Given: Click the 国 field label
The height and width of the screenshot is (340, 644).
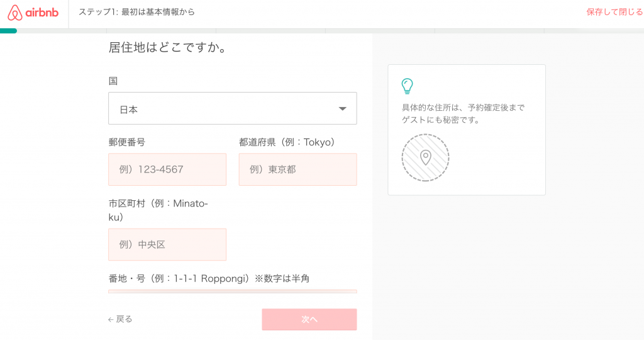Looking at the screenshot, I should 113,81.
